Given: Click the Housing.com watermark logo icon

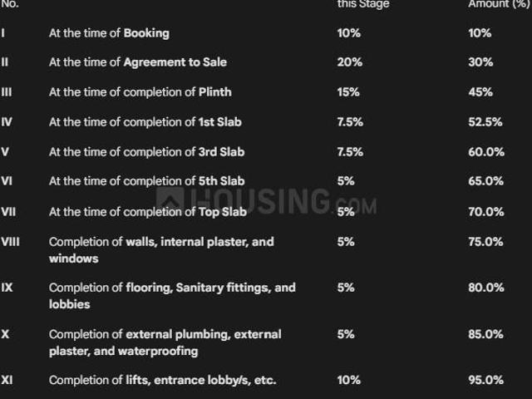Looking at the screenshot, I should click(x=170, y=200).
